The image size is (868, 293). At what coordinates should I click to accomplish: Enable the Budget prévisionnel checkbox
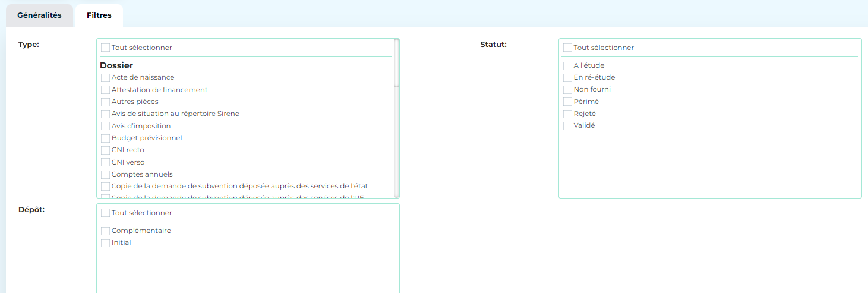click(106, 138)
